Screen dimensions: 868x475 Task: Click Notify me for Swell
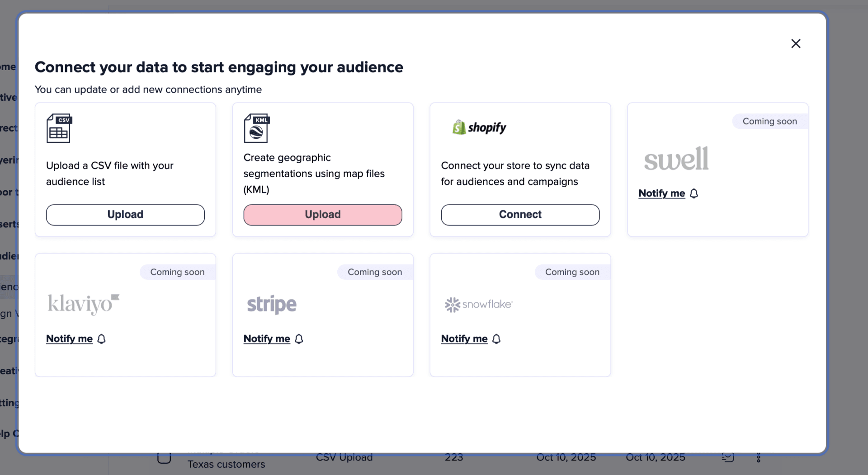pos(662,193)
